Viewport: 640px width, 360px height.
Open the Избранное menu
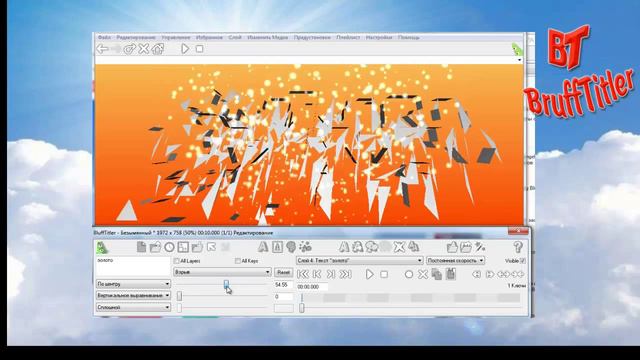209,37
